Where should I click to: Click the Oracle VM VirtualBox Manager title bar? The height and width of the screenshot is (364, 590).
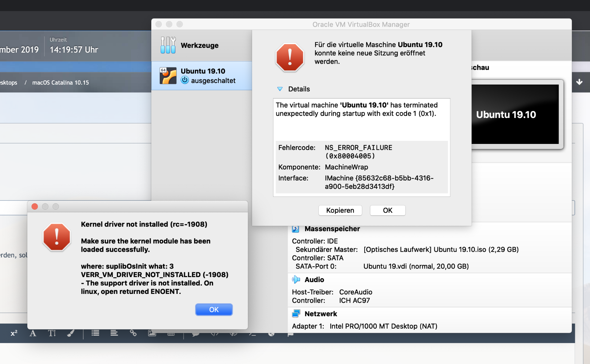(361, 24)
